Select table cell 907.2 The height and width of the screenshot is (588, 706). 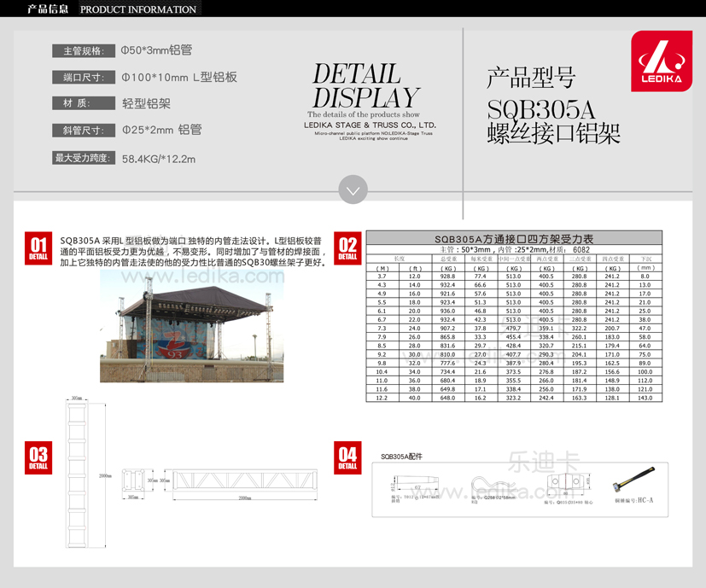click(x=447, y=329)
